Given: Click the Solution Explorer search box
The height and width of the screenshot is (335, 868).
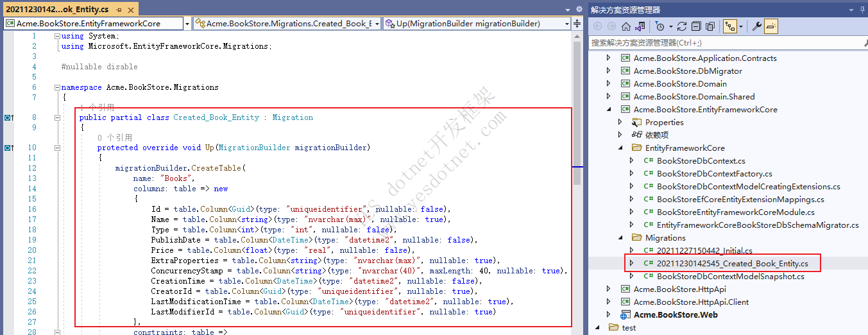Looking at the screenshot, I should [719, 42].
